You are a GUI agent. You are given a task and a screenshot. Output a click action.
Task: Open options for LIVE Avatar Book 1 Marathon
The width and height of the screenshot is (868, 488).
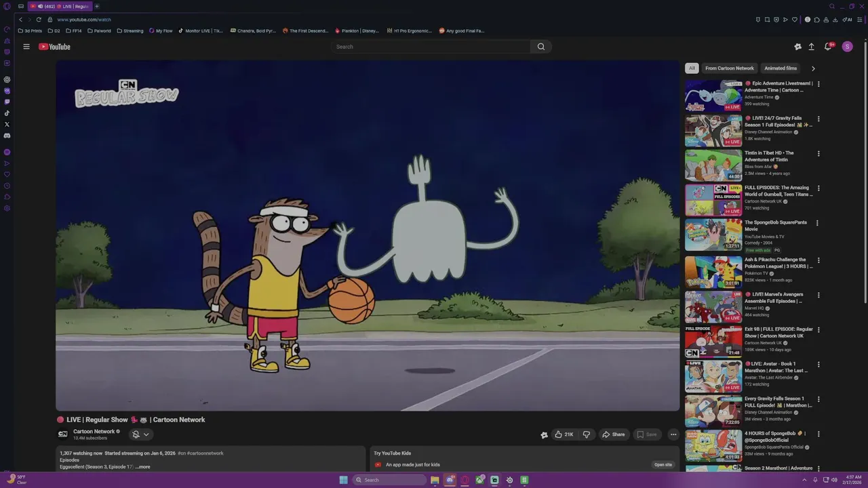click(x=818, y=365)
